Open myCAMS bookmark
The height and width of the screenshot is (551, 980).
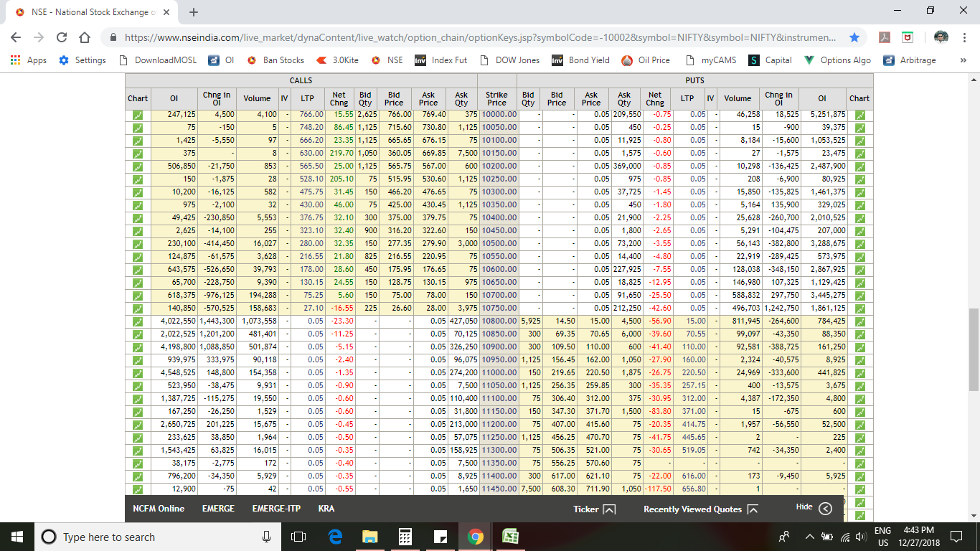(711, 60)
